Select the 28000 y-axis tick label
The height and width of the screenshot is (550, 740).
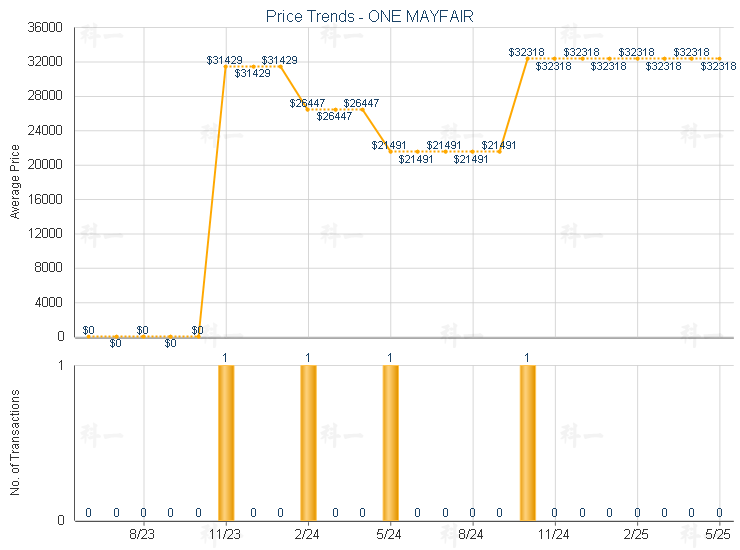pyautogui.click(x=46, y=96)
